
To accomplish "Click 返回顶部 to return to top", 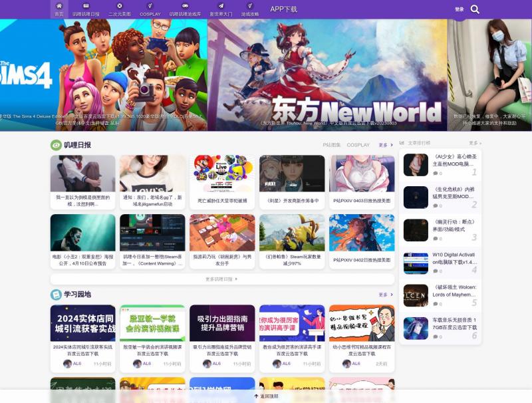I will (267, 396).
